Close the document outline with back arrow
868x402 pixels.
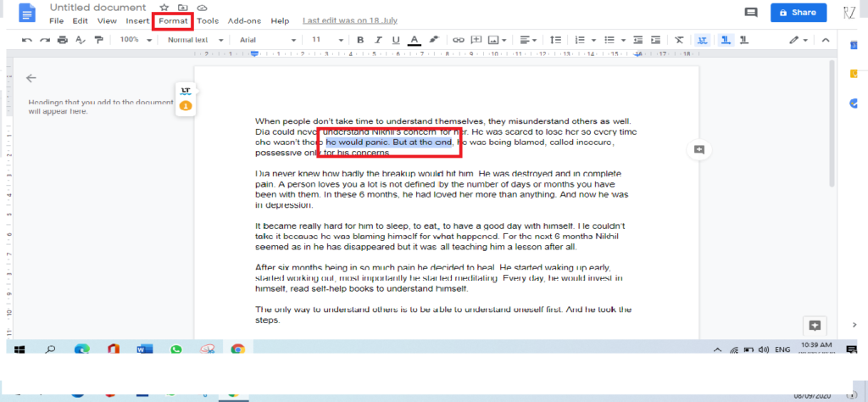[x=31, y=78]
